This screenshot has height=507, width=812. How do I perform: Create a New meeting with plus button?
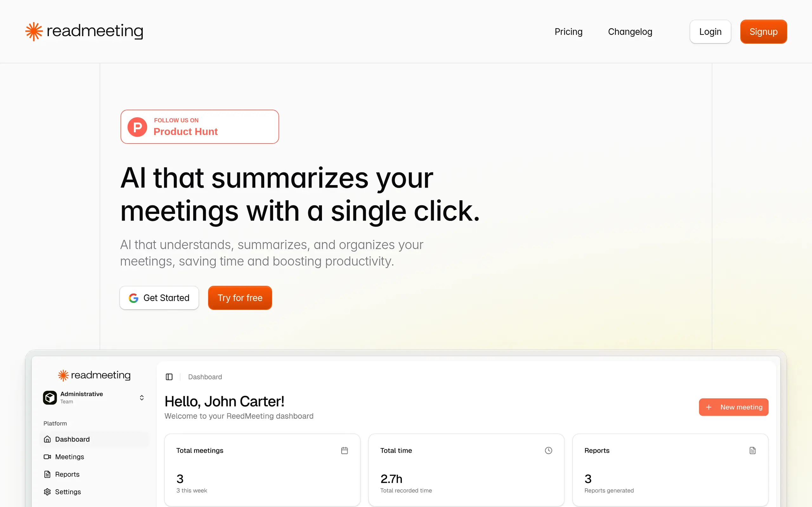733,407
